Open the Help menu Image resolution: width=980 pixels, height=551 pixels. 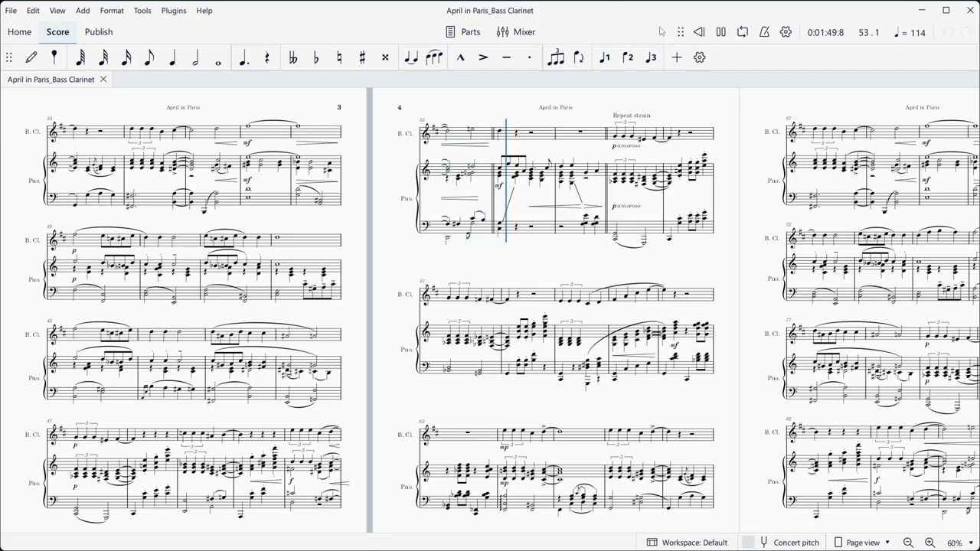[204, 11]
